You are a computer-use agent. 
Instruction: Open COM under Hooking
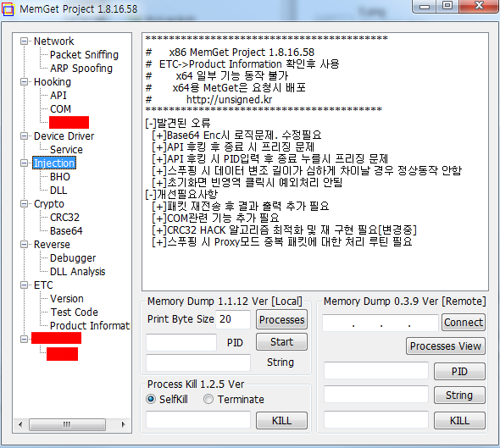tap(60, 109)
